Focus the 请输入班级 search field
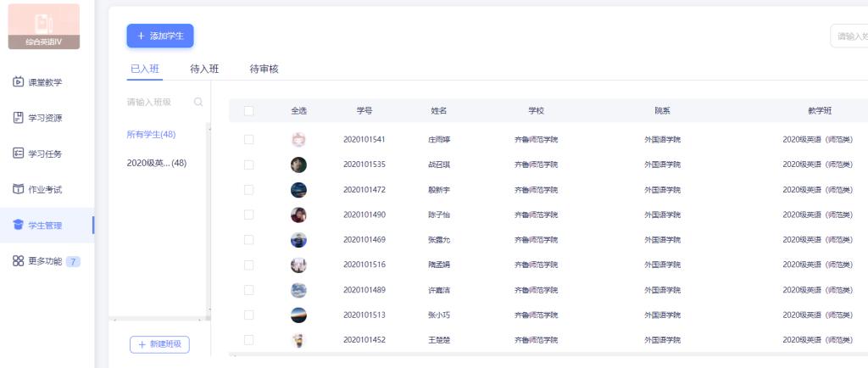 point(157,102)
